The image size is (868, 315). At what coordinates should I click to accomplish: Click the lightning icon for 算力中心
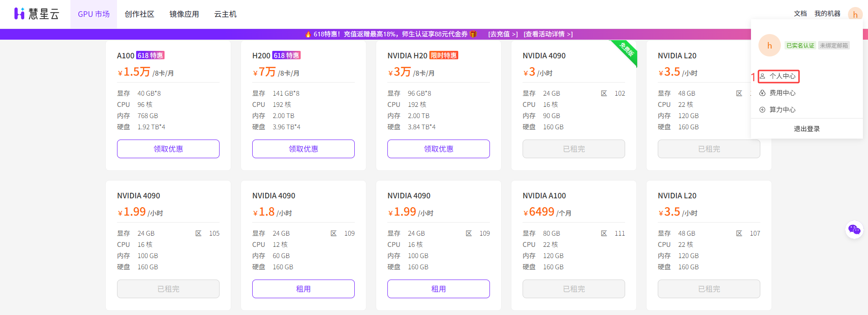763,110
